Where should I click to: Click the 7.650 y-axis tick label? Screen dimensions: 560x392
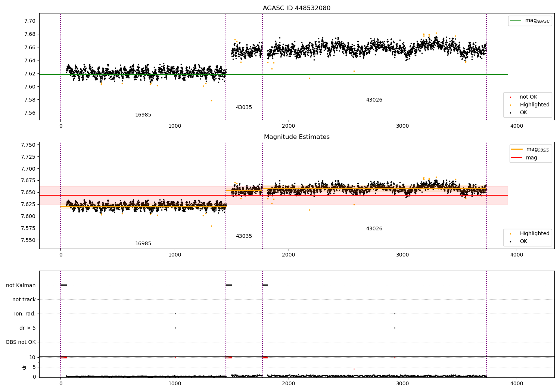coord(28,193)
